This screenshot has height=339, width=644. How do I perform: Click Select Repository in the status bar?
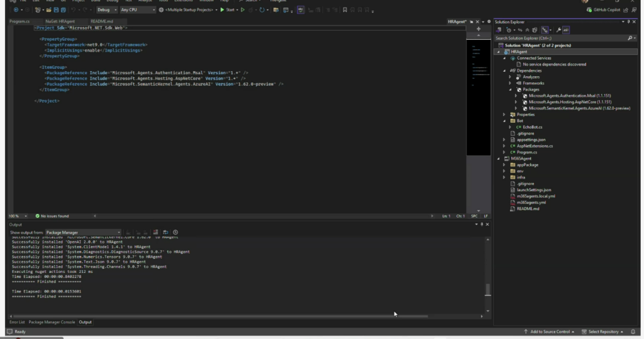[x=602, y=331]
